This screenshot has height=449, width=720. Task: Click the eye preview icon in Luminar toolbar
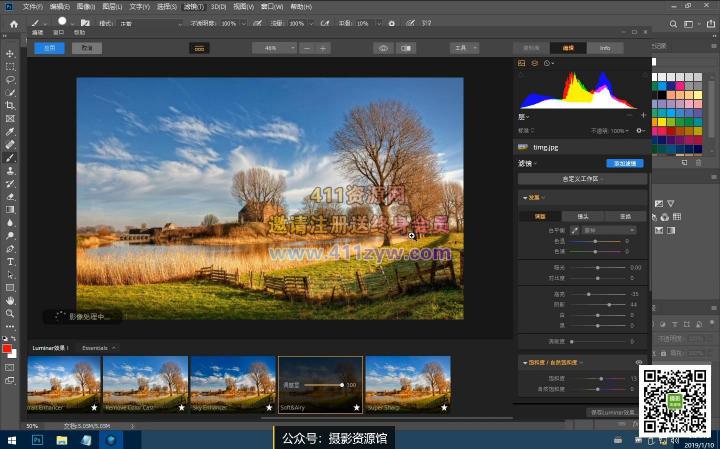click(x=383, y=48)
